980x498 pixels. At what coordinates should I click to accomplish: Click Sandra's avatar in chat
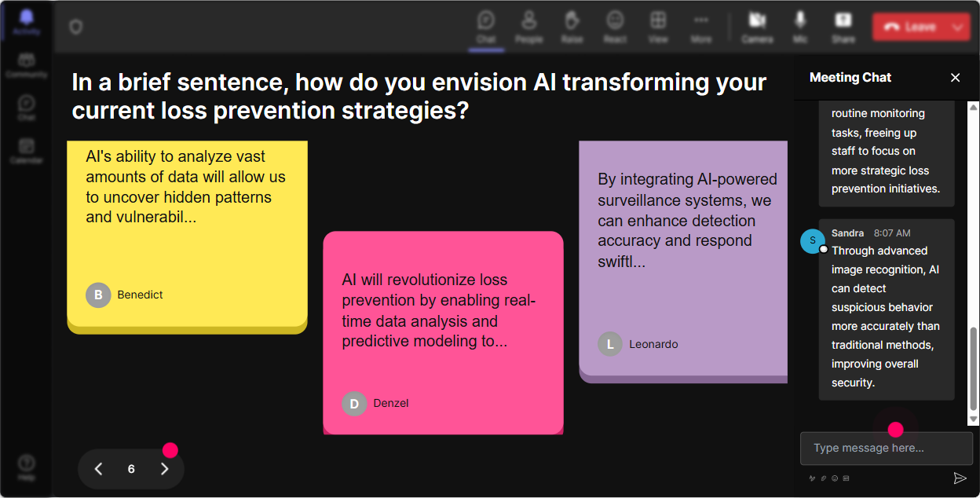[x=813, y=241]
